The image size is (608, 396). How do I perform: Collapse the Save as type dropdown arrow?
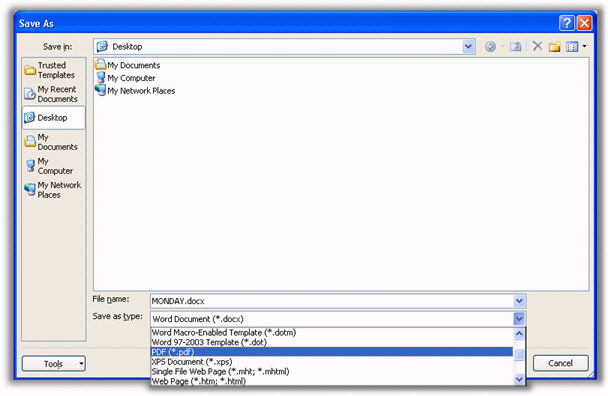pos(519,319)
